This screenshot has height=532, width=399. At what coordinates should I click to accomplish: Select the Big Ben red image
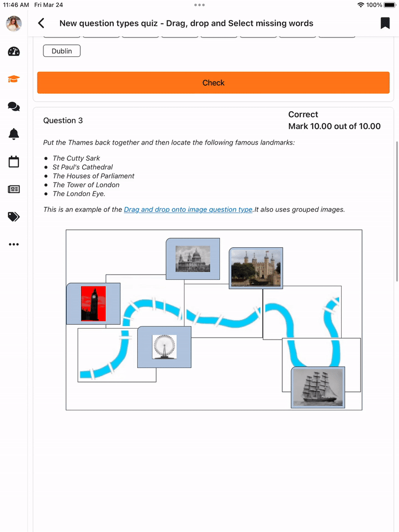(93, 304)
